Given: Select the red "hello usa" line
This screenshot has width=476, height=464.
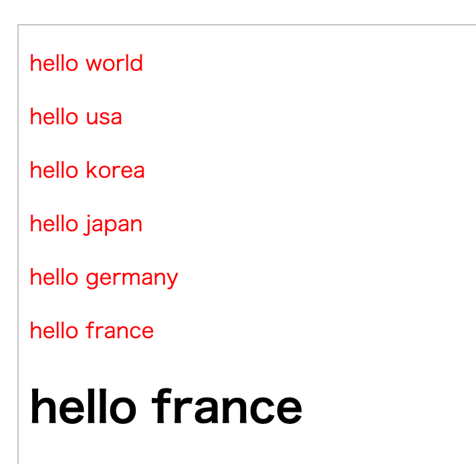Looking at the screenshot, I should pyautogui.click(x=76, y=116).
